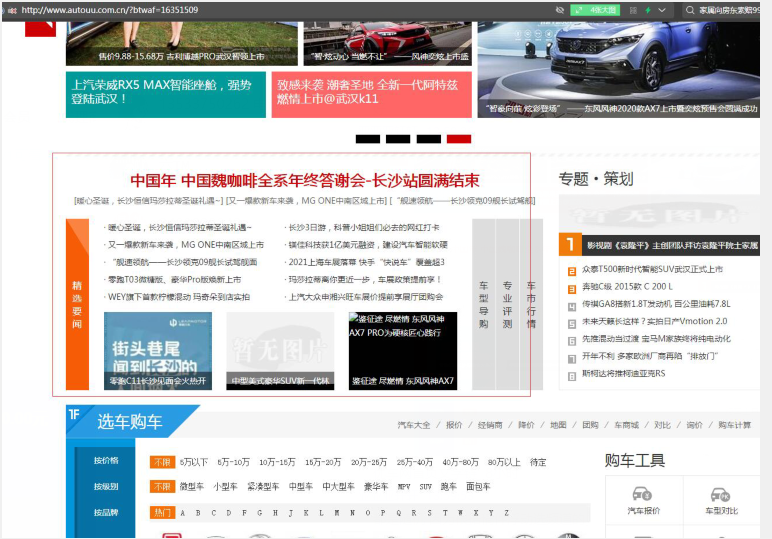Click the browser search input field
772x539 pixels.
(728, 10)
